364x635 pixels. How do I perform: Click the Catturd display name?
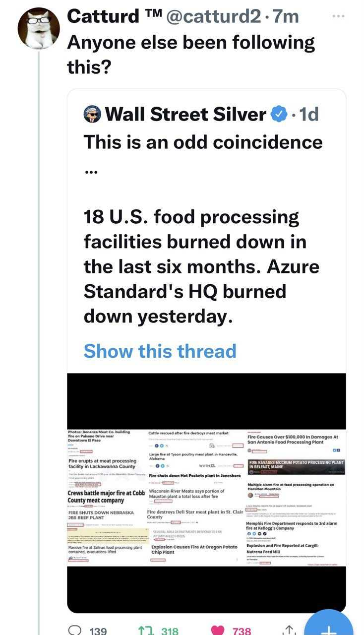(103, 16)
